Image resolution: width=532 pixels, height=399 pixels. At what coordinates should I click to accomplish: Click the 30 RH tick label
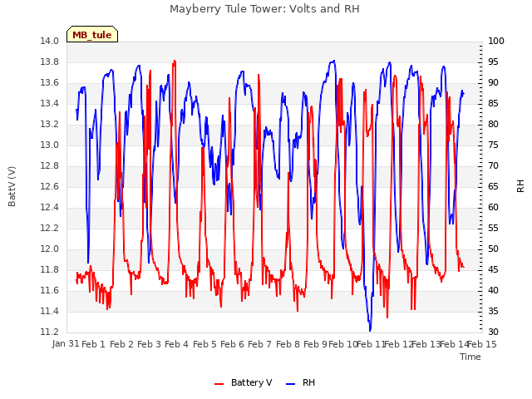[x=493, y=332]
